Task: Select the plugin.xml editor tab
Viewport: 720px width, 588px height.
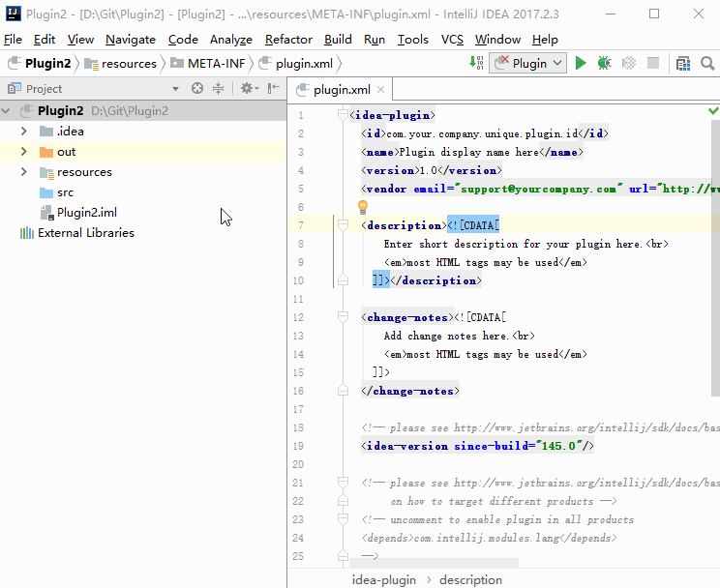Action: point(340,90)
